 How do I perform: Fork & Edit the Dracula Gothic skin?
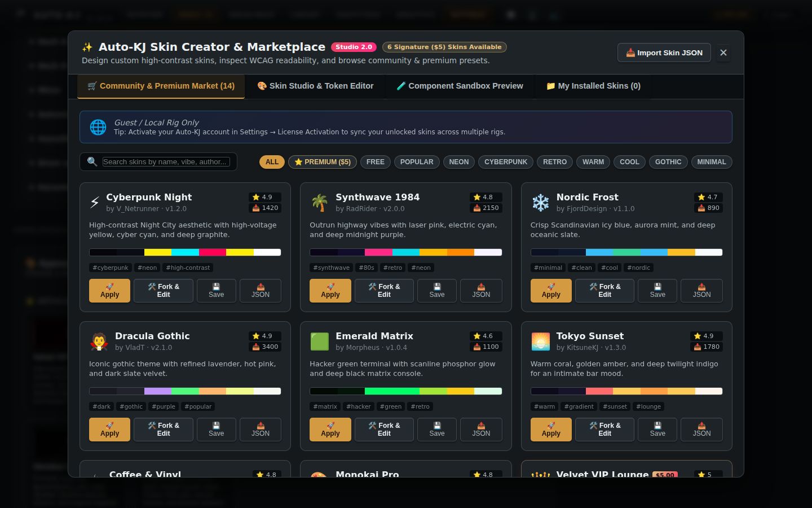point(164,430)
